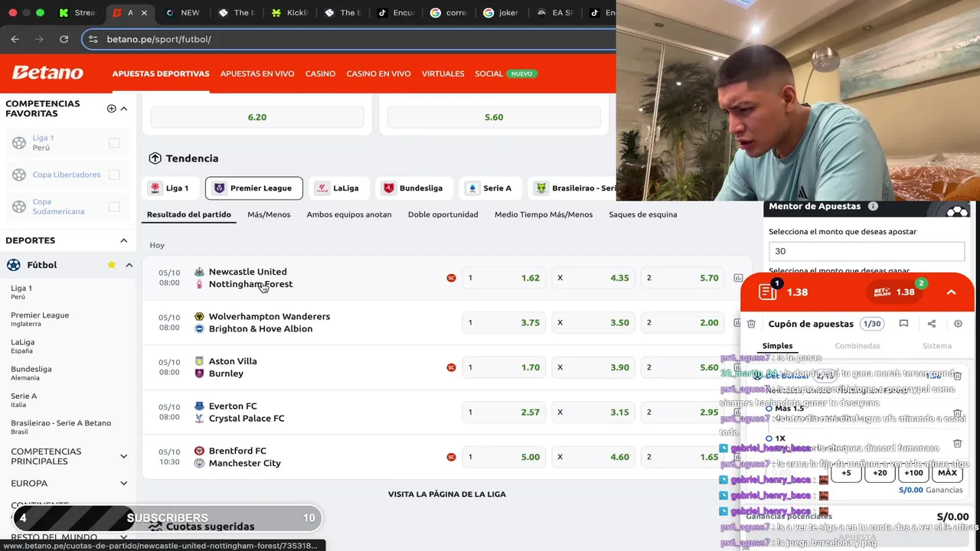Open the Combinadas bet slip tab
980x551 pixels.
857,346
